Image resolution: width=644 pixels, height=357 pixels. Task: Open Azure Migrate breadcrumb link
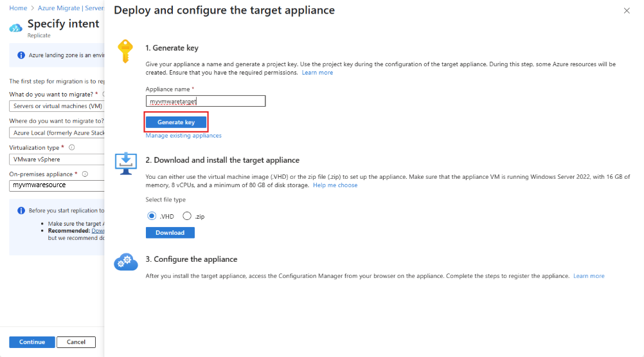(x=71, y=8)
